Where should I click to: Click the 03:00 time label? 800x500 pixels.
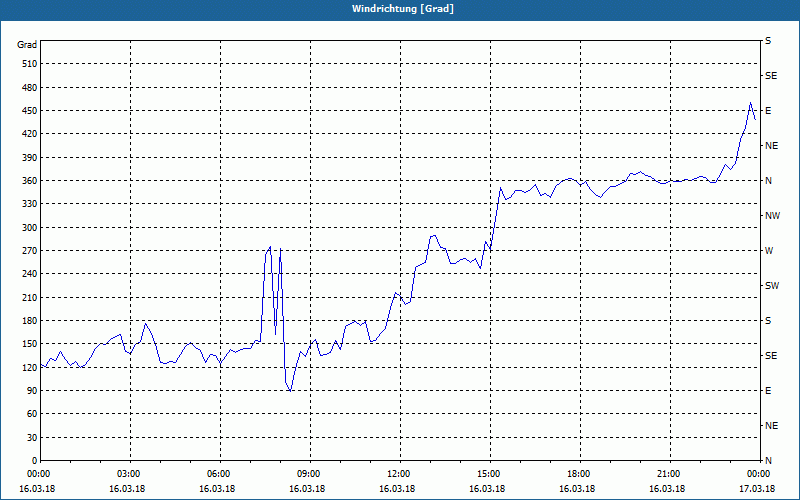[x=130, y=474]
